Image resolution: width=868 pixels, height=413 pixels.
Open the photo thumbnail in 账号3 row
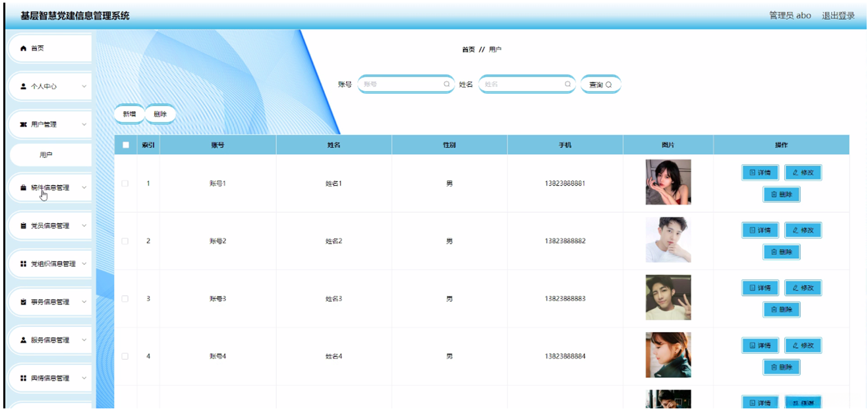point(668,297)
